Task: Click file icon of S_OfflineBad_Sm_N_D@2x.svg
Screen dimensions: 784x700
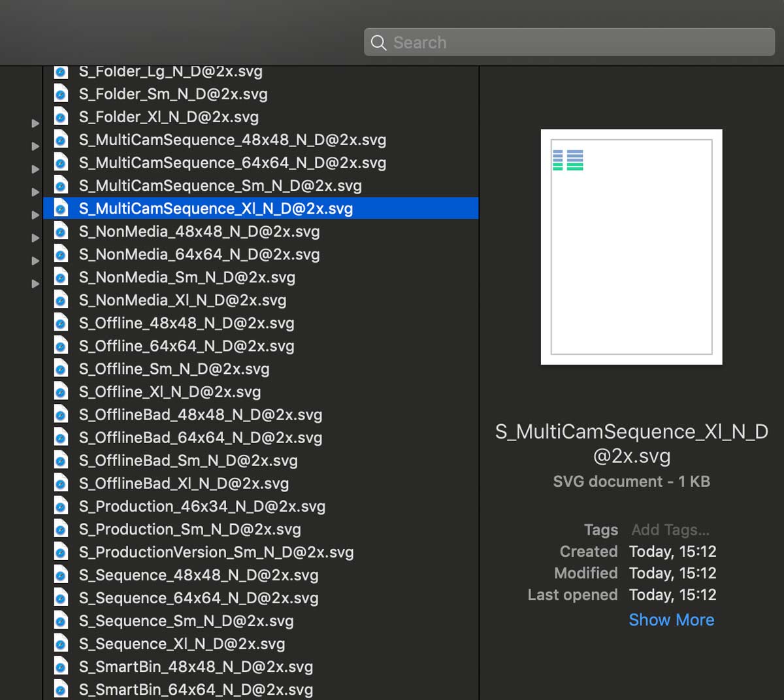Action: (61, 460)
